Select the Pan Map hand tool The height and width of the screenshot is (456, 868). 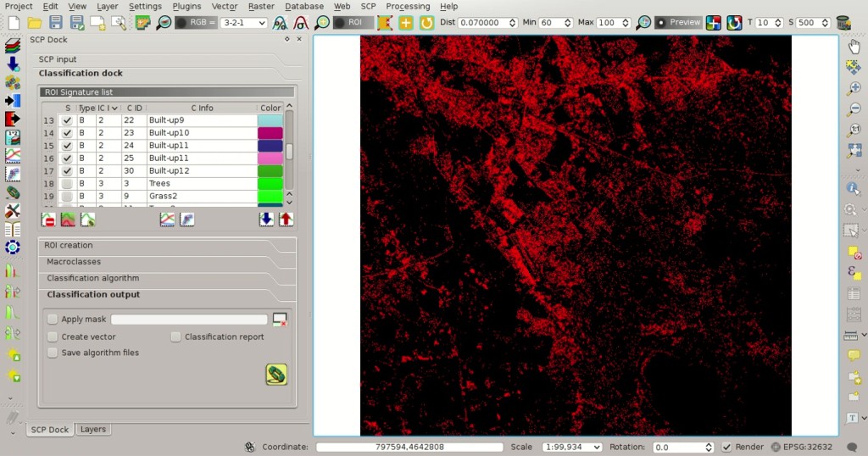pyautogui.click(x=854, y=47)
